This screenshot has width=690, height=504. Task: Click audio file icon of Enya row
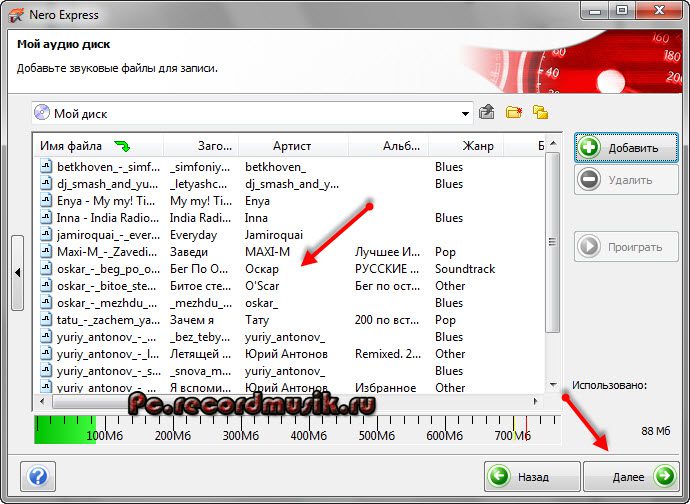pyautogui.click(x=46, y=201)
